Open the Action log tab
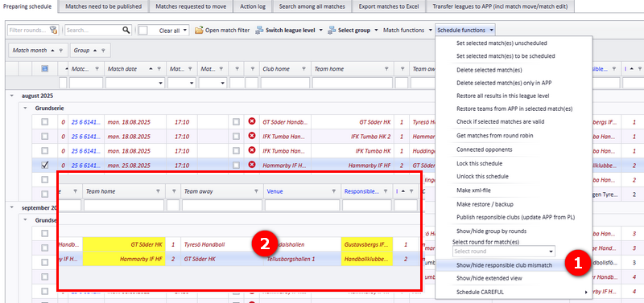Viewport: 644px width, 303px height. click(x=253, y=6)
